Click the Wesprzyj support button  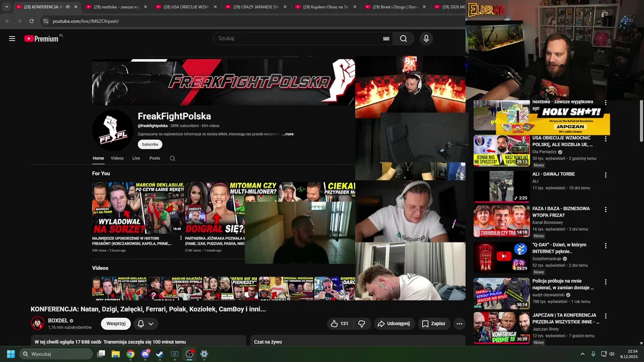pyautogui.click(x=116, y=324)
